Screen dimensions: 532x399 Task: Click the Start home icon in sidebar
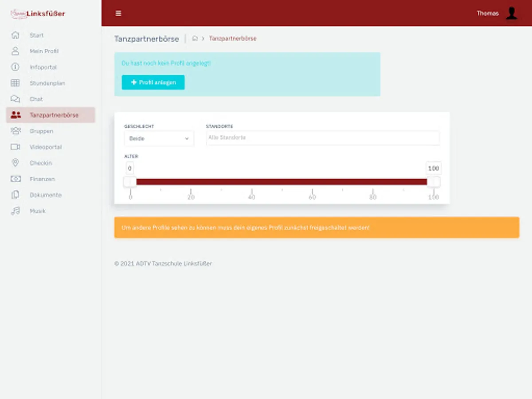pos(15,35)
